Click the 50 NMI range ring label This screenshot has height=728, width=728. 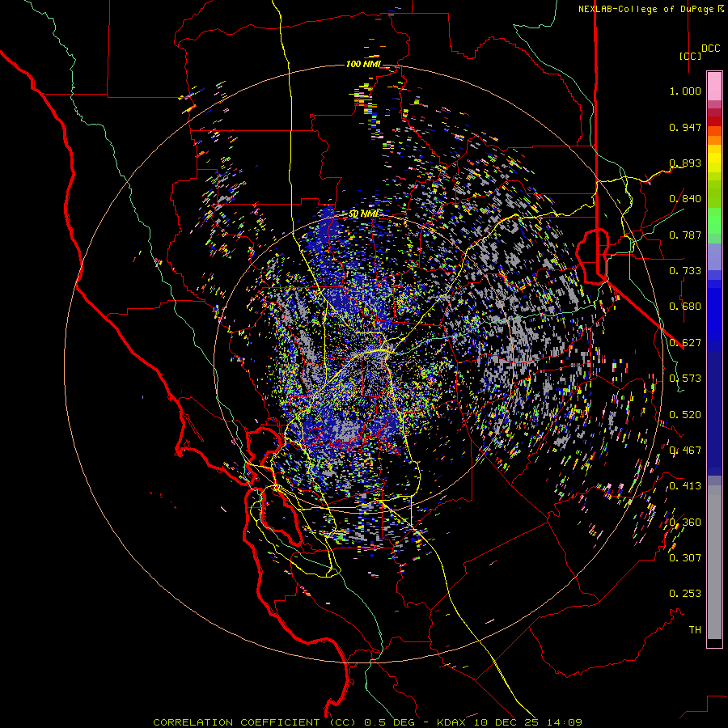pos(363,214)
